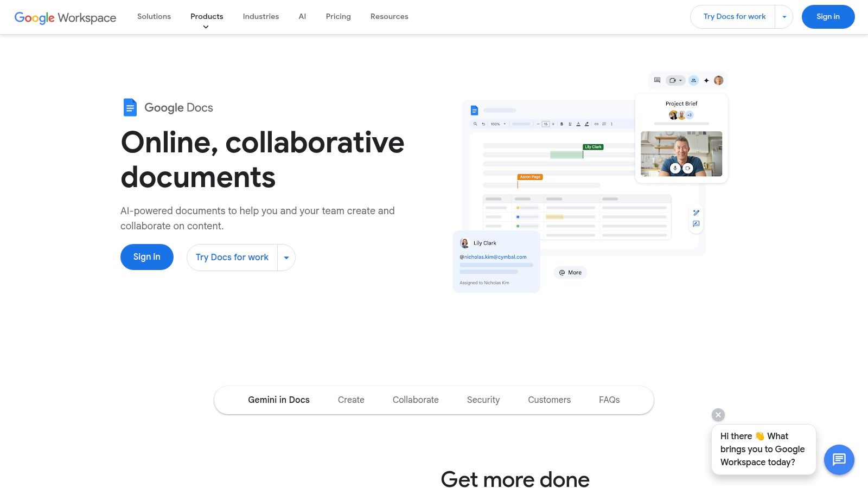
Task: Select the Bold icon in the document toolbar
Action: (x=562, y=124)
